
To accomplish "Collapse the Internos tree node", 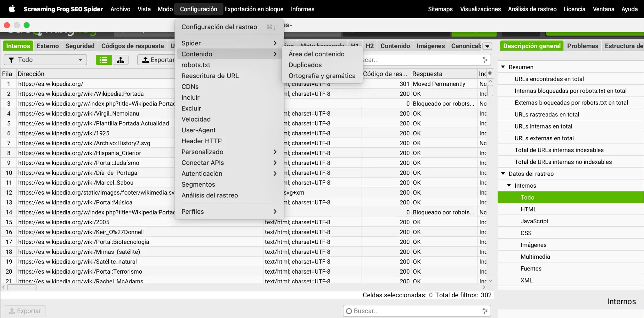I will click(x=509, y=185).
